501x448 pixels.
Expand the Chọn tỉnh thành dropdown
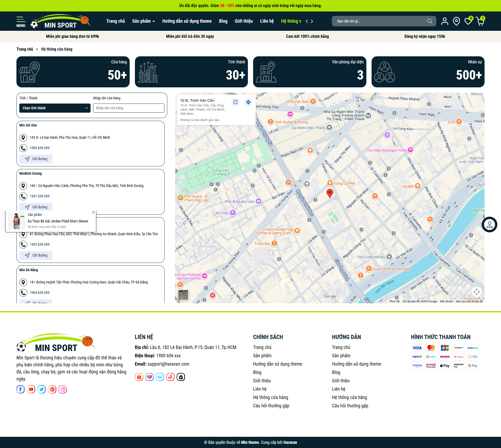click(x=55, y=108)
